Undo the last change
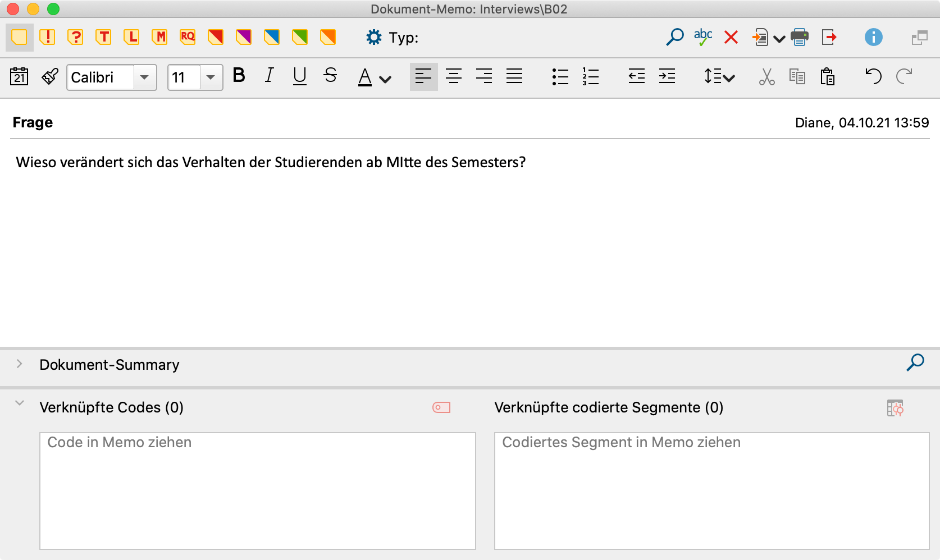Image resolution: width=940 pixels, height=560 pixels. pyautogui.click(x=874, y=76)
